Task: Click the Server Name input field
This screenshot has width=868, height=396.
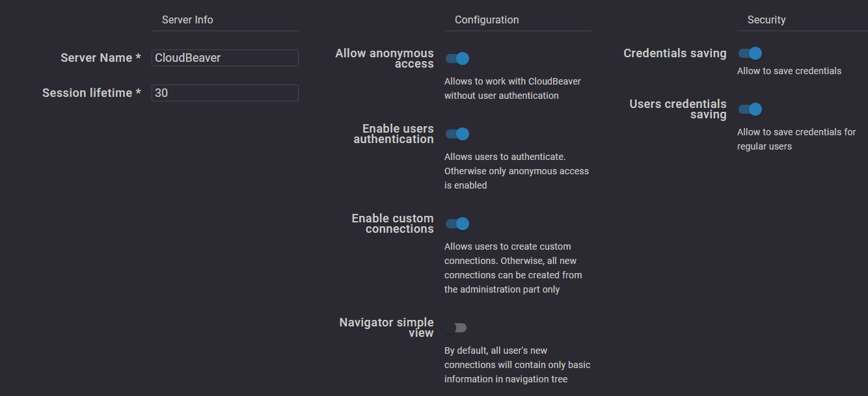Action: point(224,58)
